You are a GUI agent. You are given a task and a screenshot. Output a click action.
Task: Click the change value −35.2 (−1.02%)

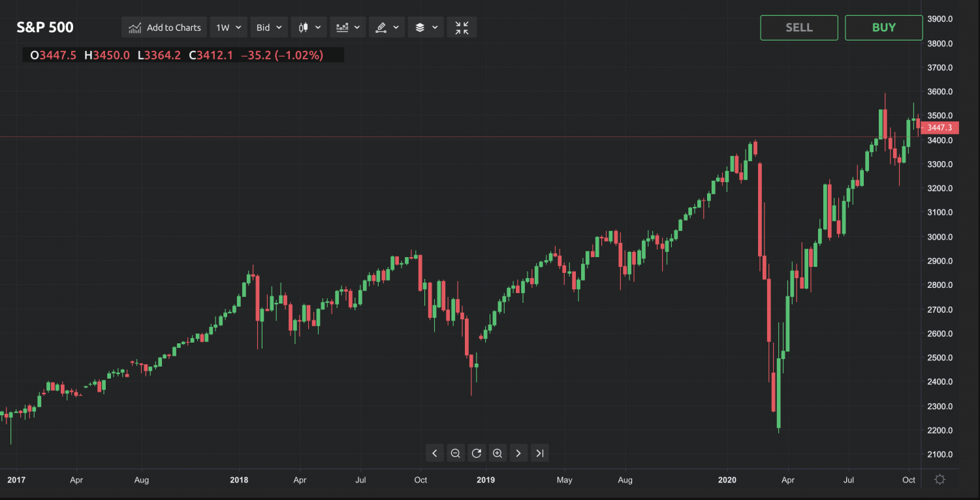[282, 55]
